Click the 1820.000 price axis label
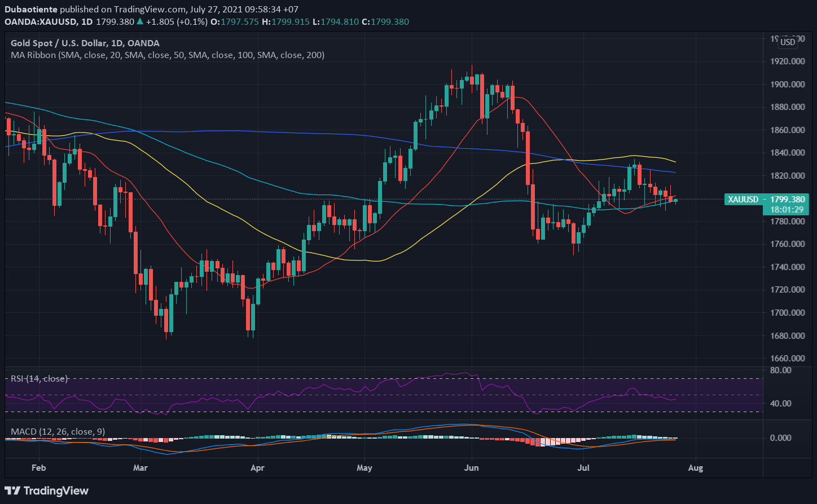This screenshot has height=504, width=817. pyautogui.click(x=787, y=176)
